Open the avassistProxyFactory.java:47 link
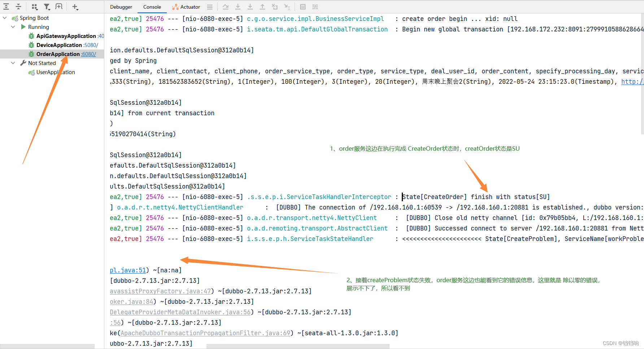This screenshot has height=349, width=644. coord(160,291)
